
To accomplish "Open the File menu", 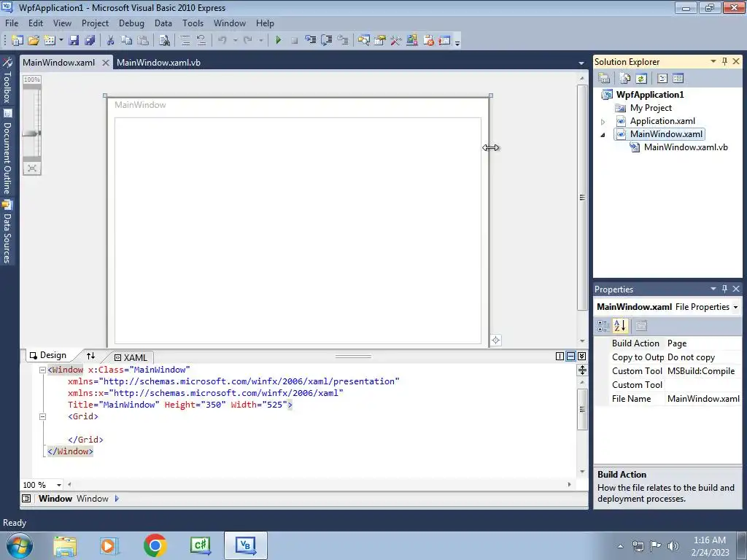I will pos(12,23).
